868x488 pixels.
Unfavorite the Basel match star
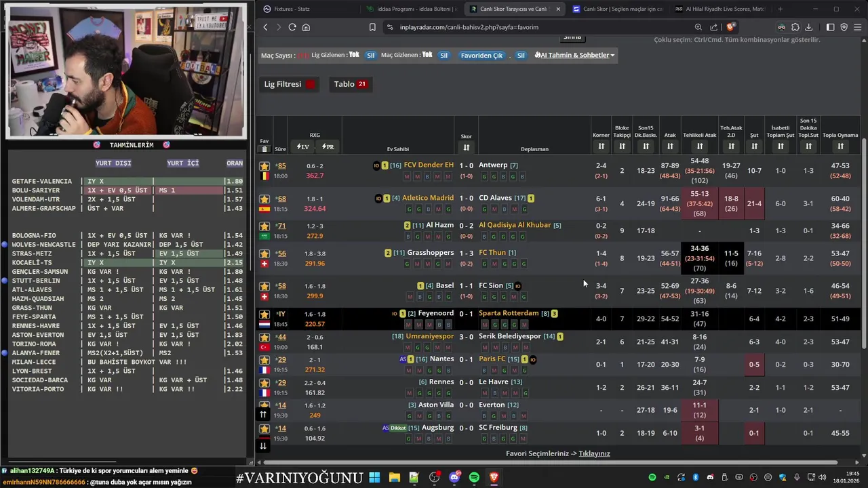point(264,287)
